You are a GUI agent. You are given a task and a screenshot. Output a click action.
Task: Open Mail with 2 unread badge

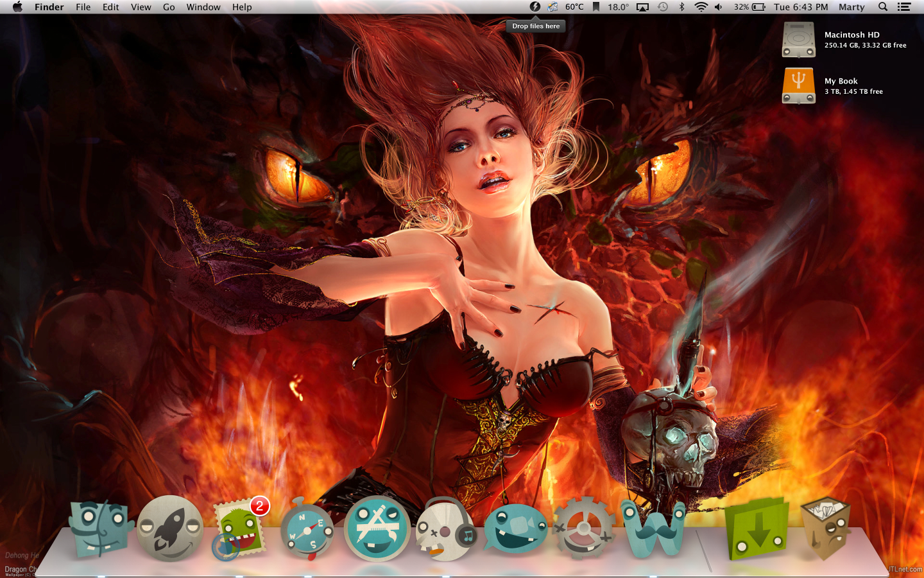[240, 528]
